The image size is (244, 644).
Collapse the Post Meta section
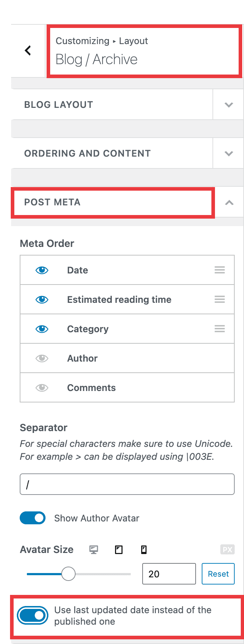(229, 202)
